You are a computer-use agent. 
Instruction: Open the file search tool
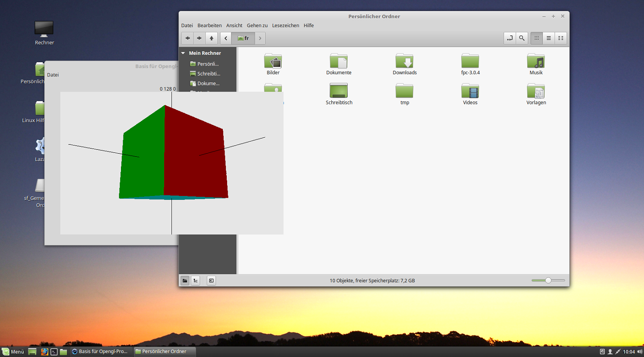pos(522,38)
